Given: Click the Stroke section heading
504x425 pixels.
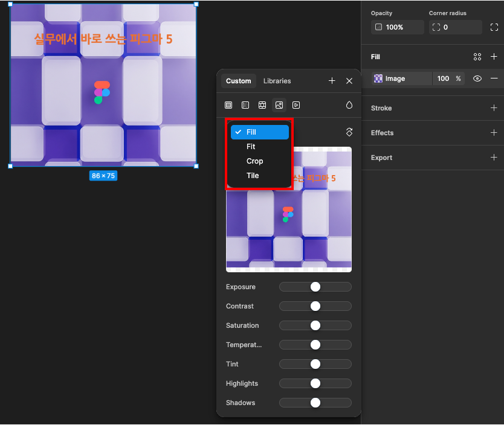Looking at the screenshot, I should click(381, 108).
